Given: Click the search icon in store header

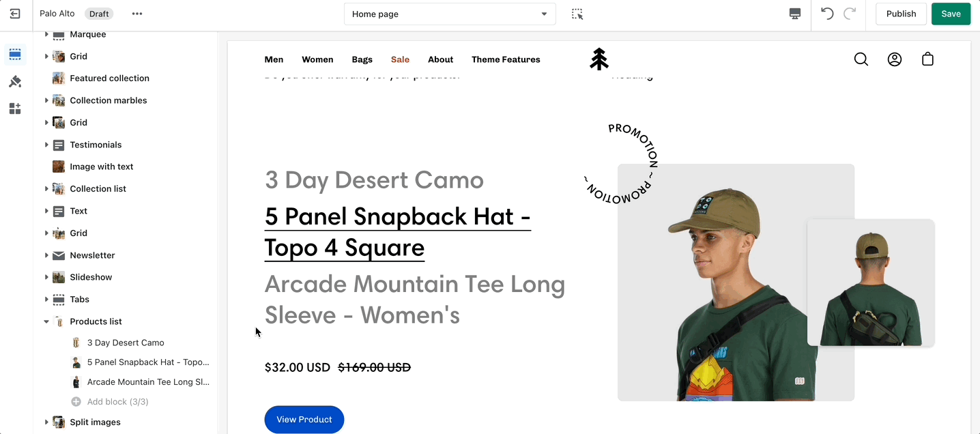Looking at the screenshot, I should click(861, 59).
